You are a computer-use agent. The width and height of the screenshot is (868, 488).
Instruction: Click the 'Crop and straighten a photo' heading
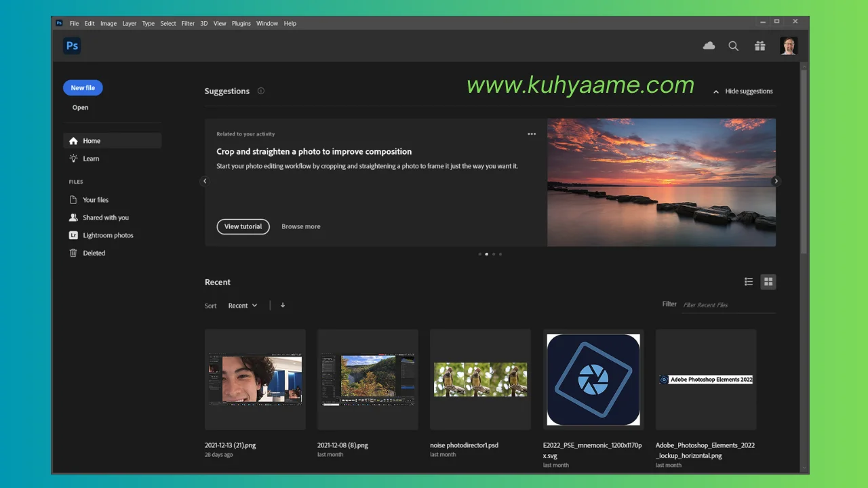coord(314,152)
